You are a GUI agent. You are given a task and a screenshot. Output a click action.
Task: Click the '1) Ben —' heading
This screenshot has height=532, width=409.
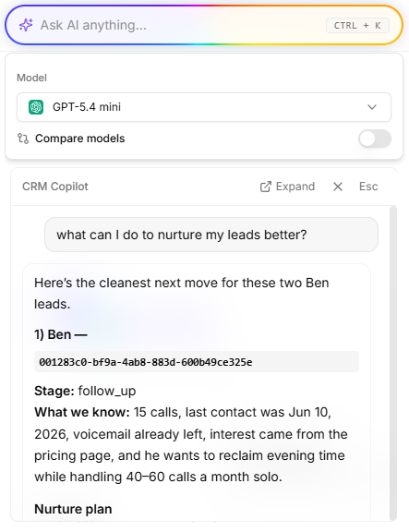[61, 334]
